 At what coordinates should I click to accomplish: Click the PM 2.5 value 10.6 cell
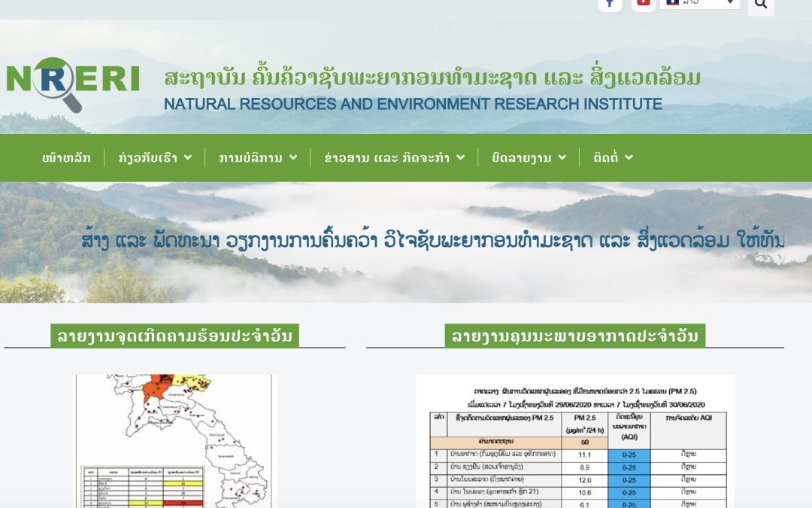click(585, 492)
